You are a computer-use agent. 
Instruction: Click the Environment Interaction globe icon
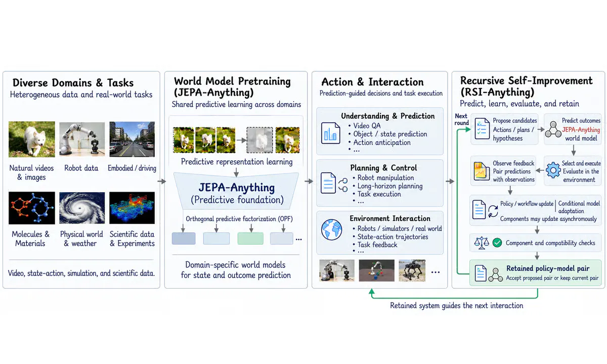(332, 231)
